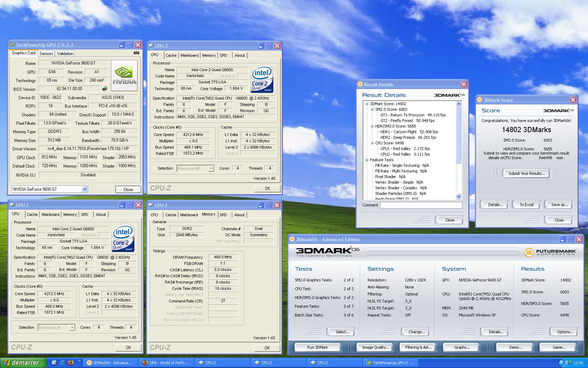The width and height of the screenshot is (588, 368).
Task: Click the Comment input field in Result Details
Action: 421,205
